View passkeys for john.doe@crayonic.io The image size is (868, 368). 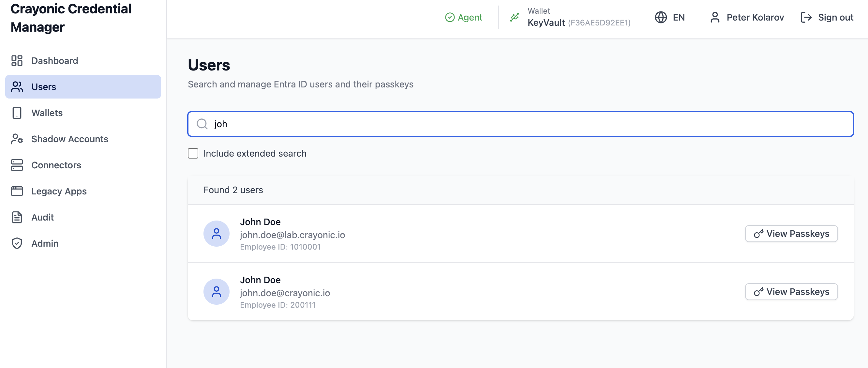click(x=791, y=292)
